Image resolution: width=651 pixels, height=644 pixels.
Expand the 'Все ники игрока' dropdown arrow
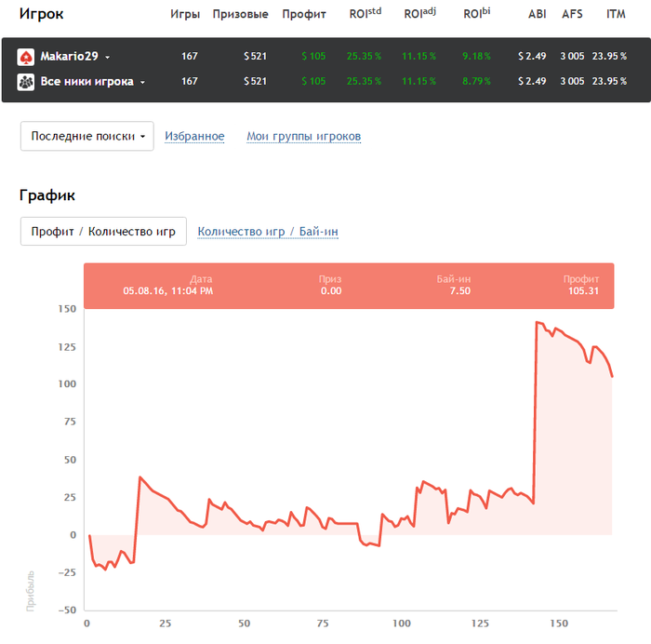point(142,83)
